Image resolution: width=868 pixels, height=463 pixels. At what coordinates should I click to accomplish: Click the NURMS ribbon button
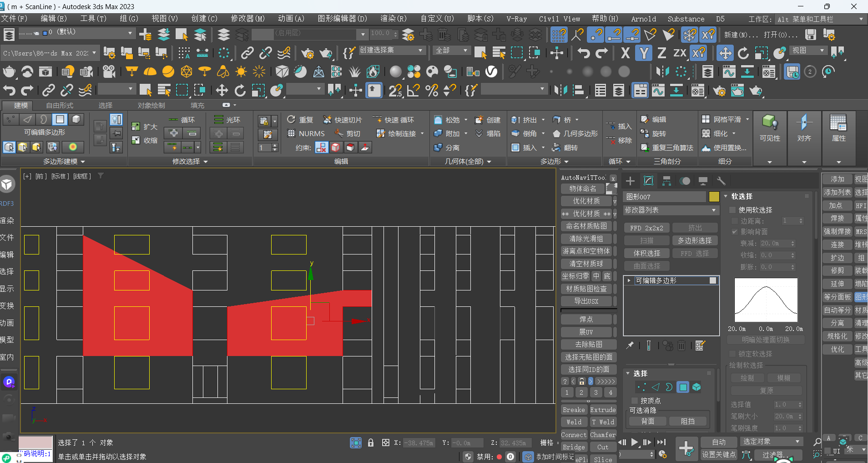[306, 133]
